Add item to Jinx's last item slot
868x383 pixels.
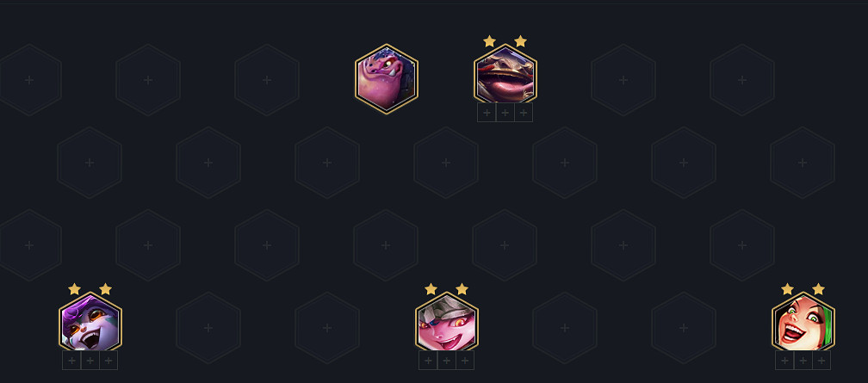(x=821, y=361)
